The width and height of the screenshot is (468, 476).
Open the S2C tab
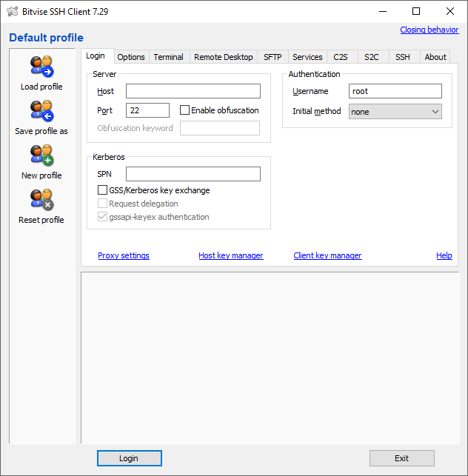pos(372,57)
